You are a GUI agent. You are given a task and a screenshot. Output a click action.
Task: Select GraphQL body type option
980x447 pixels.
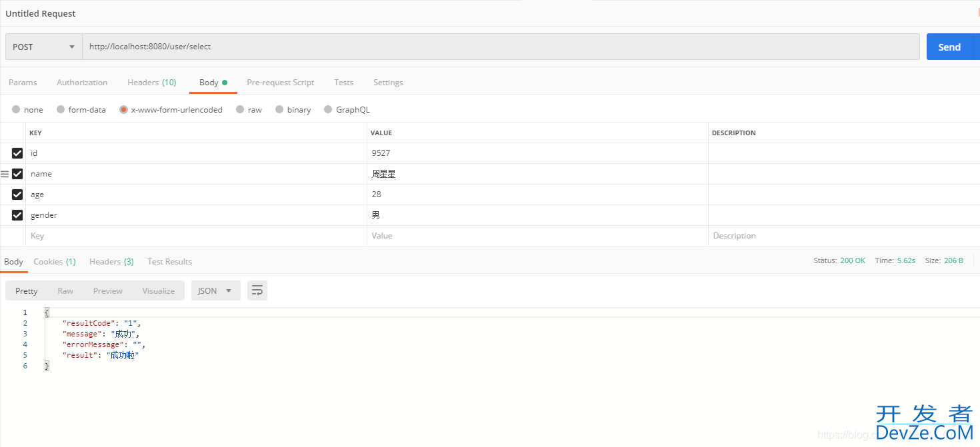click(x=328, y=110)
